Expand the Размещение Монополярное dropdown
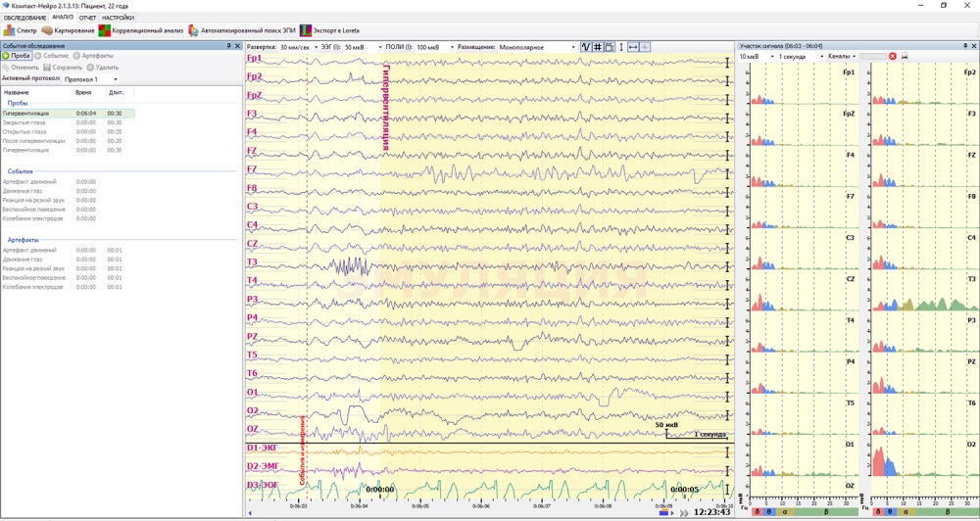Screen dimensions: 980x521 pos(537,47)
